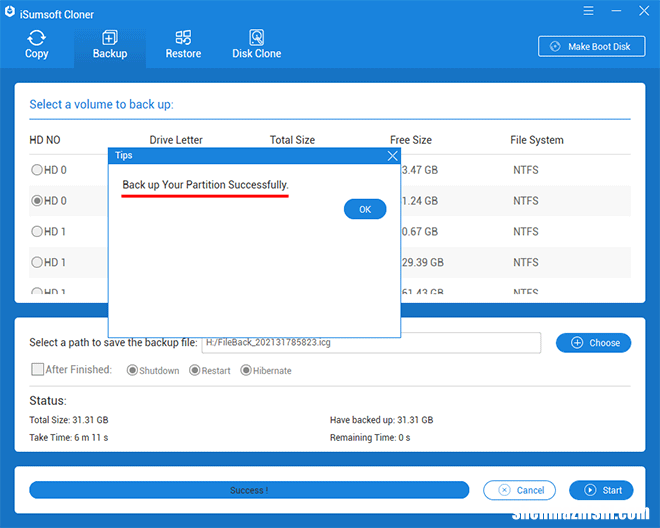Click the Free Size column header
The image size is (660, 528).
(411, 140)
